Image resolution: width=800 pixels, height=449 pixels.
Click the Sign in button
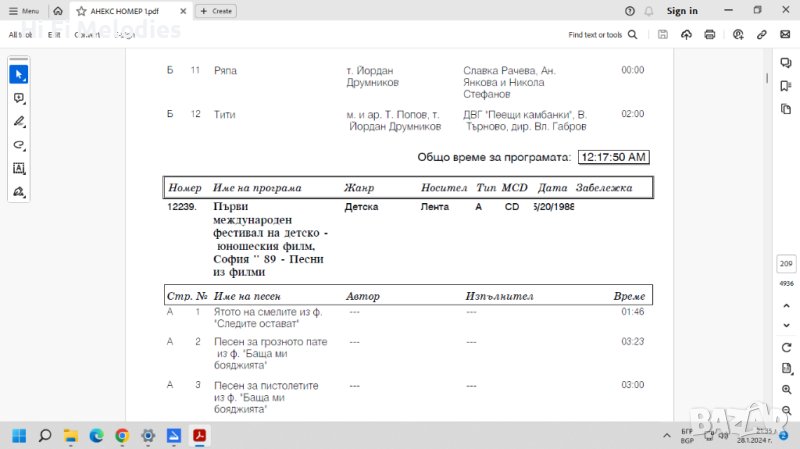coord(682,11)
